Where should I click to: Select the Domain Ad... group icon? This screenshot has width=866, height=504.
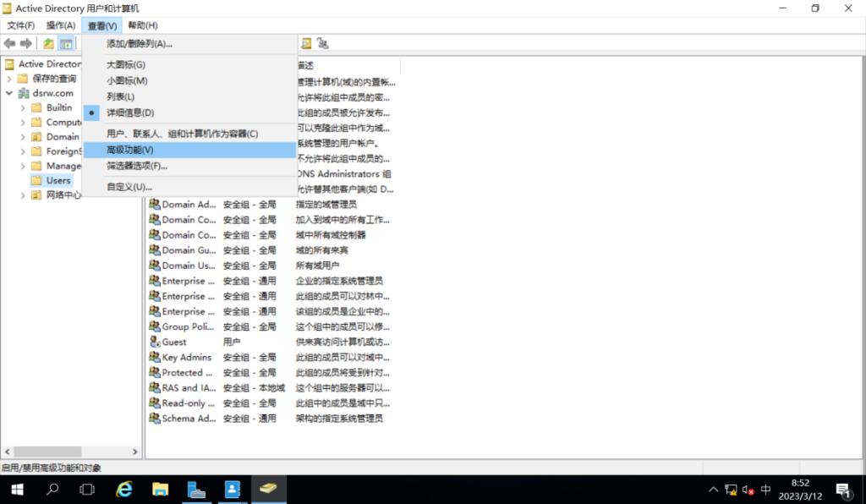(155, 205)
